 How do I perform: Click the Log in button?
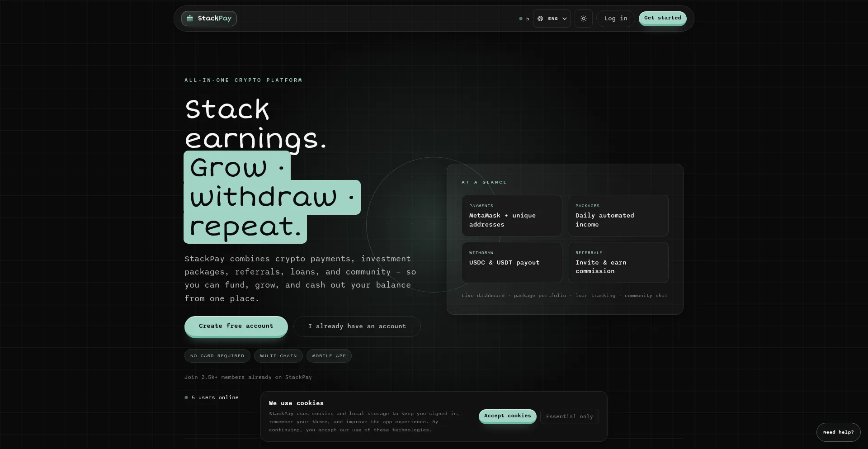616,19
